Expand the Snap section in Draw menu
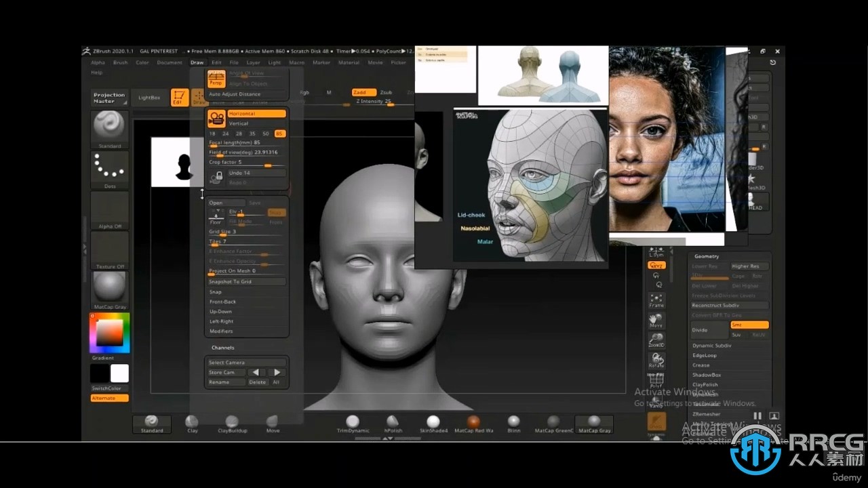 pyautogui.click(x=215, y=292)
